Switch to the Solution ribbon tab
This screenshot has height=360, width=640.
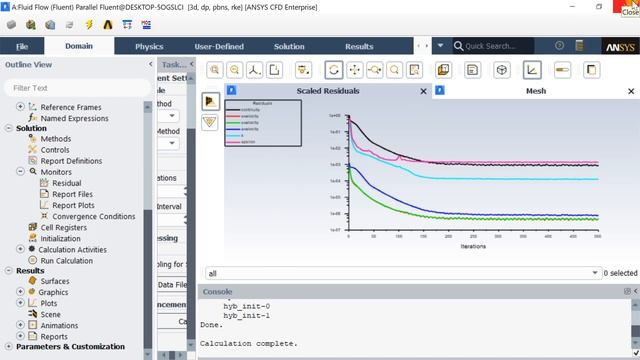pyautogui.click(x=289, y=47)
